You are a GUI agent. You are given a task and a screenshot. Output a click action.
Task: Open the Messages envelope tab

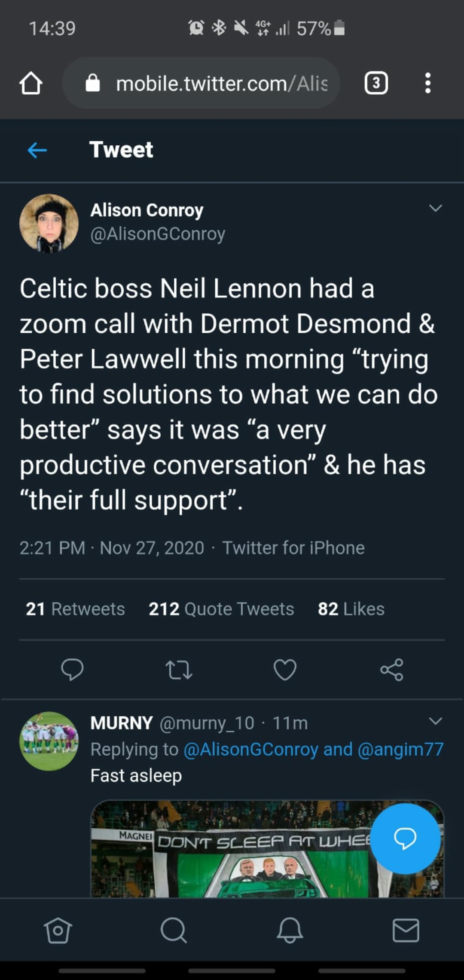coord(406,931)
